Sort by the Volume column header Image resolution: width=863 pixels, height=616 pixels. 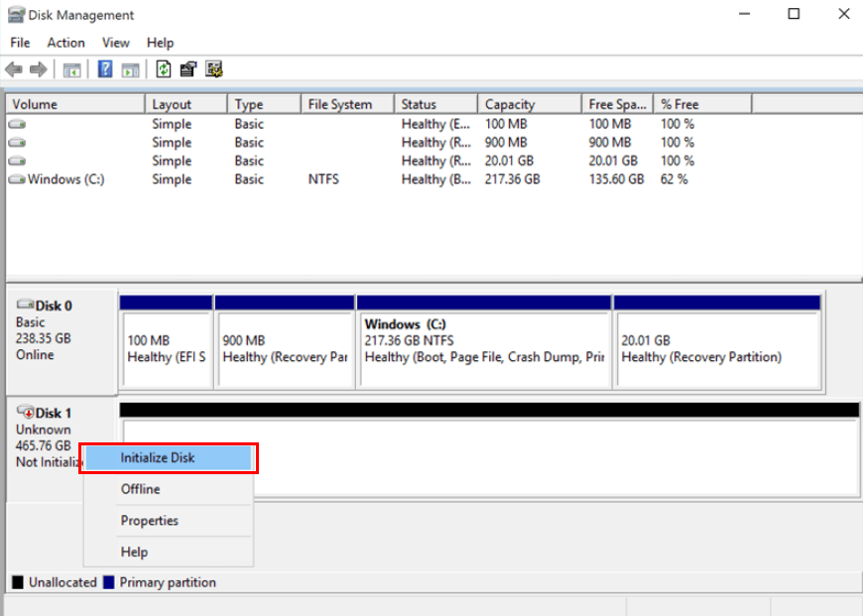click(75, 104)
